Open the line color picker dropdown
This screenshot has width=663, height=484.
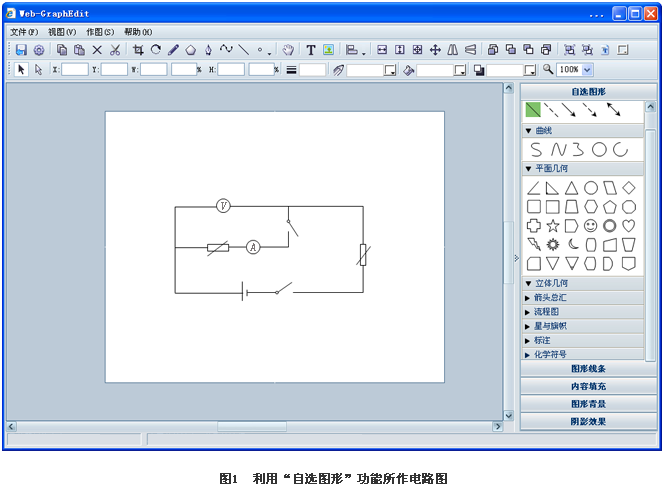pyautogui.click(x=390, y=70)
